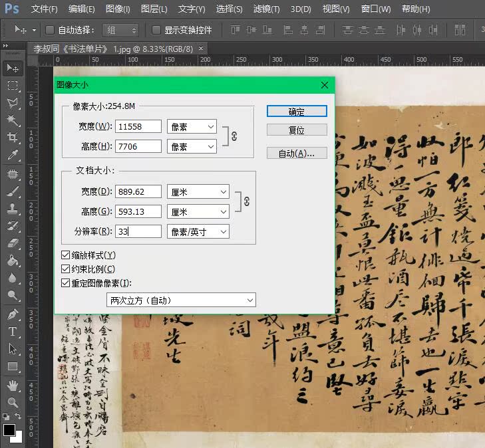The width and height of the screenshot is (485, 448).
Task: Swap foreground and background colors
Action: pyautogui.click(x=18, y=416)
